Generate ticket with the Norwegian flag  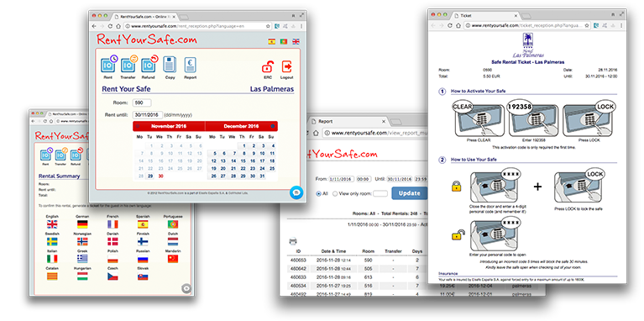(82, 242)
